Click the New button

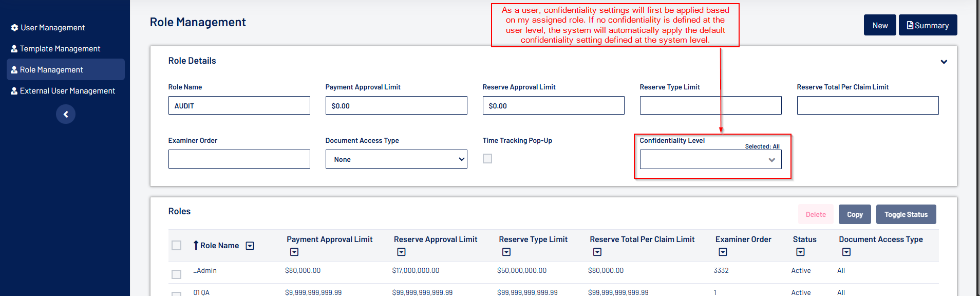click(880, 25)
